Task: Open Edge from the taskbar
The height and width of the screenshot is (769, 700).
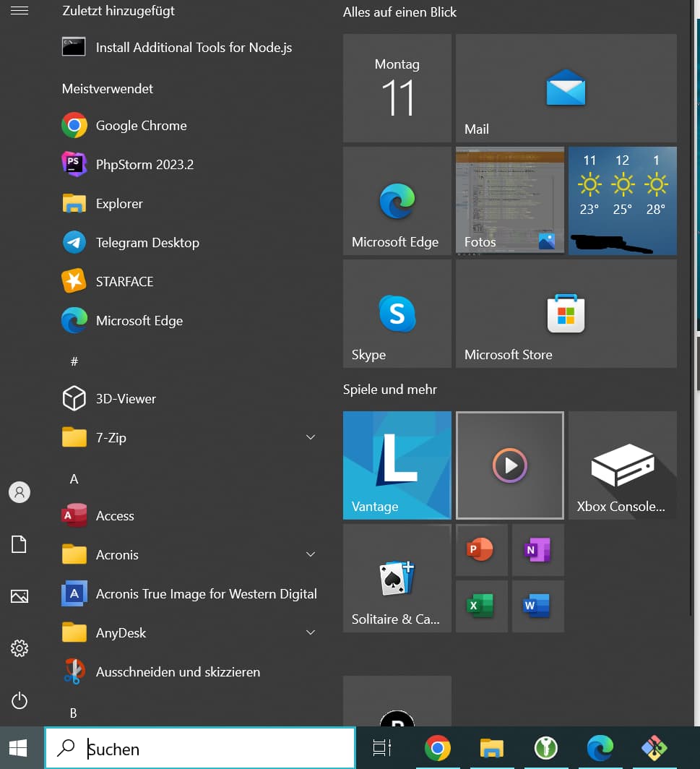Action: pos(600,749)
